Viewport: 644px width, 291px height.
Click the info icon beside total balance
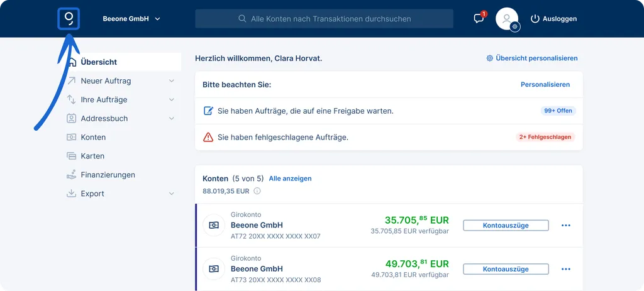tap(257, 191)
